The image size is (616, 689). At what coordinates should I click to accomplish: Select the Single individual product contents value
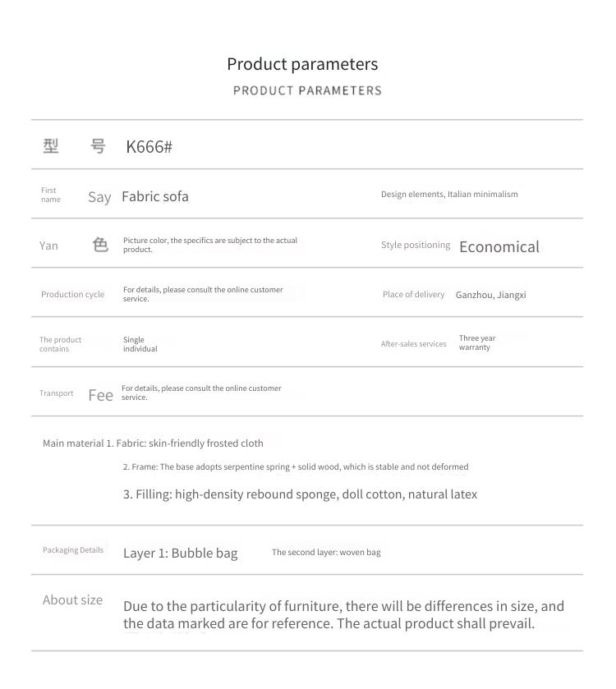pyautogui.click(x=140, y=344)
